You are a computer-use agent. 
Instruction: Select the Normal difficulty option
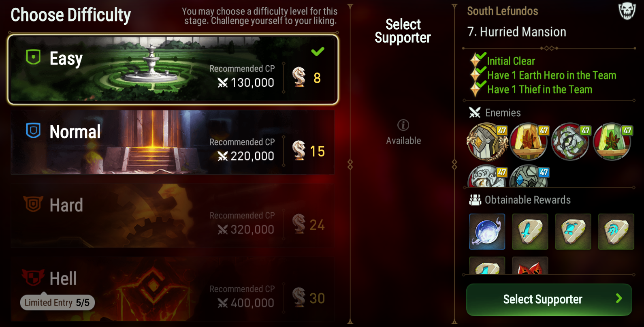pyautogui.click(x=173, y=142)
